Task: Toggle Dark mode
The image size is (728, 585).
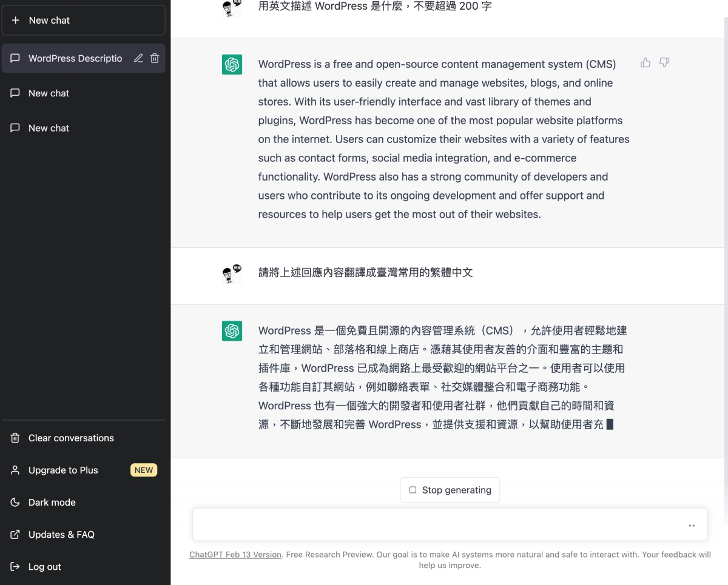Action: 84,502
